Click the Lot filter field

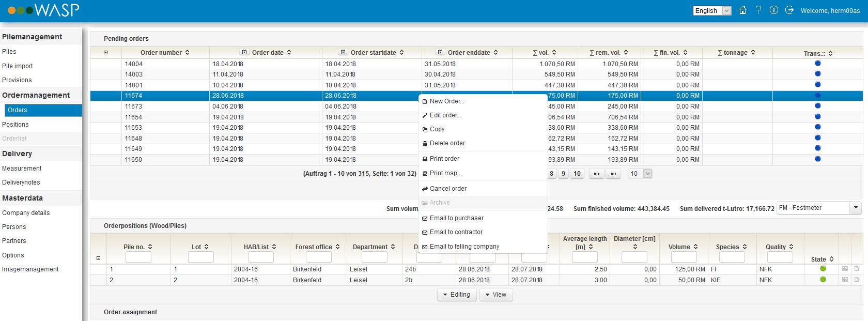pyautogui.click(x=201, y=257)
